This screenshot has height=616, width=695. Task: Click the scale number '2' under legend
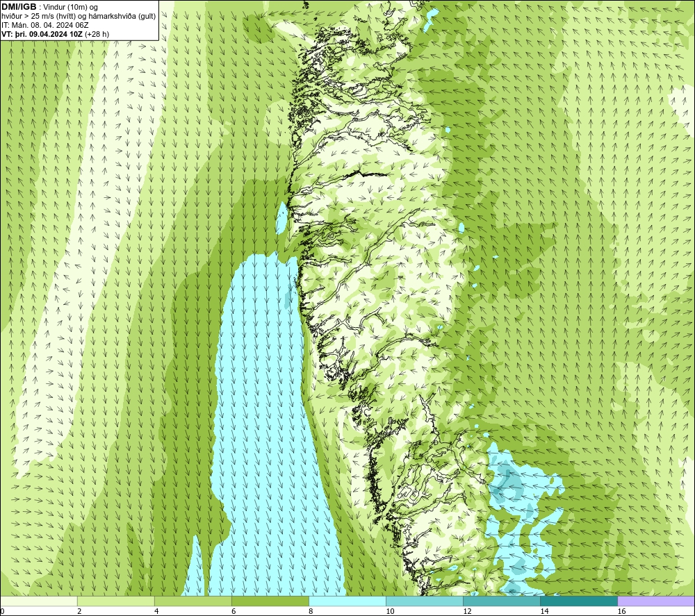click(x=79, y=612)
